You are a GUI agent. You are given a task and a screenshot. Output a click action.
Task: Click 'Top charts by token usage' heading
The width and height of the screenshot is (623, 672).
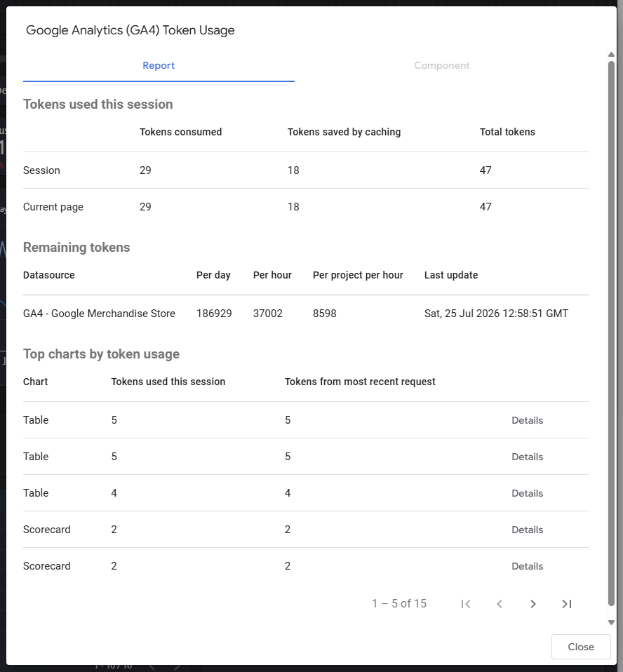(x=101, y=354)
